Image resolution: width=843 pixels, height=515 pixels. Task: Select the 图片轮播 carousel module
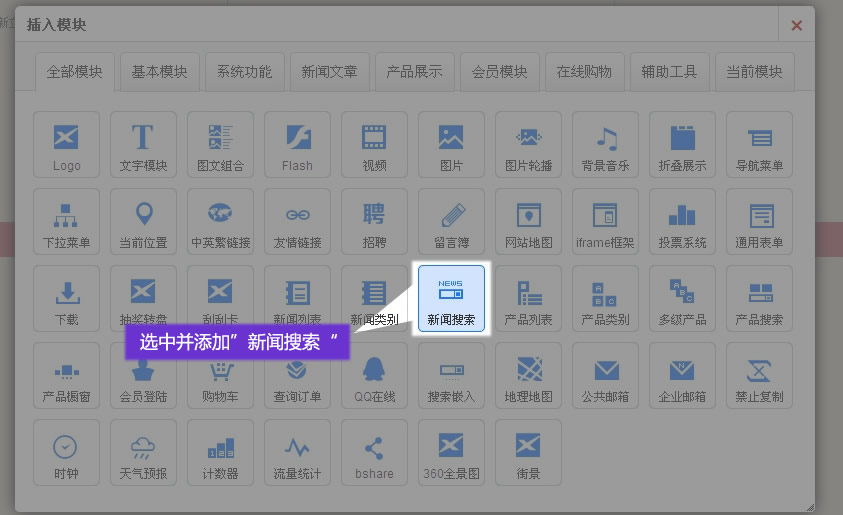pyautogui.click(x=528, y=145)
